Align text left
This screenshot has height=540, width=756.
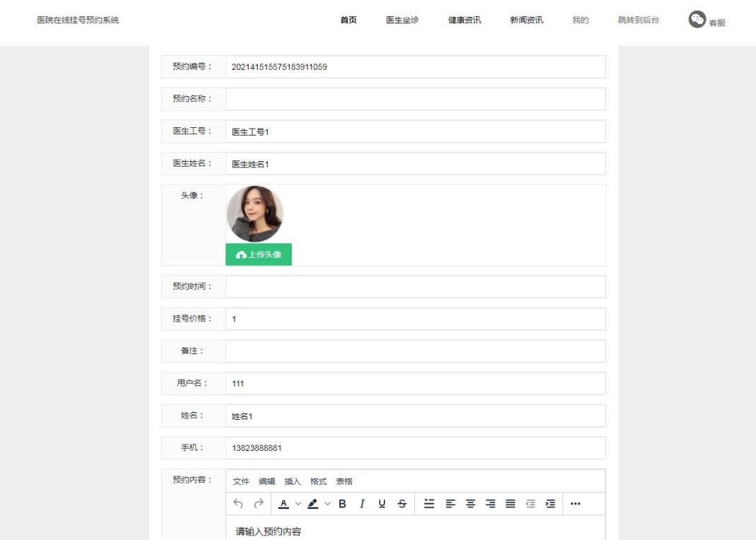point(450,503)
